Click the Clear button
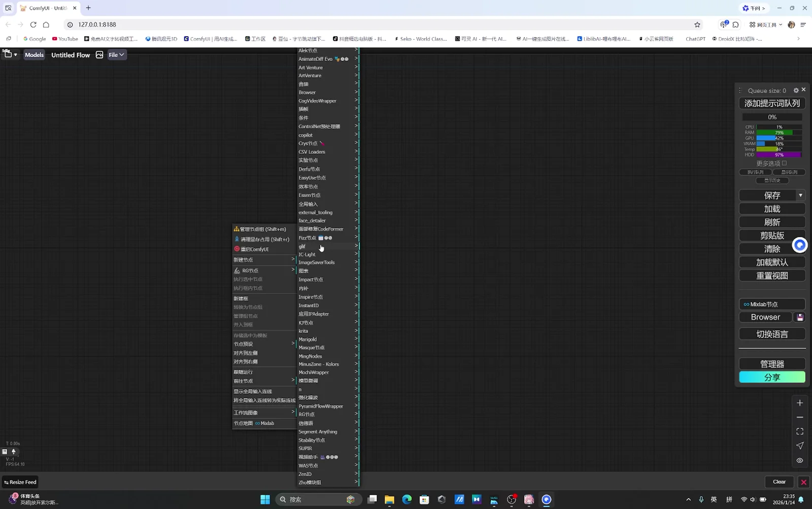Image resolution: width=812 pixels, height=509 pixels. pos(779,482)
